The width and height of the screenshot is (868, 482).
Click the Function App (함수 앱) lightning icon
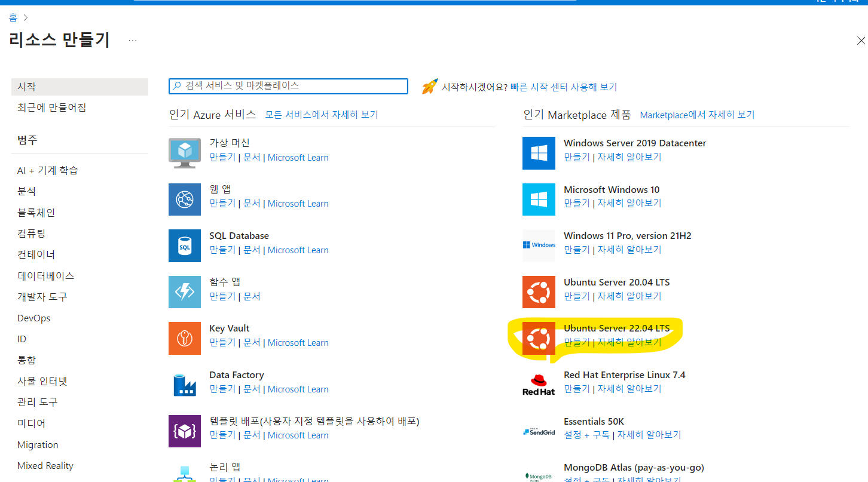(x=185, y=292)
